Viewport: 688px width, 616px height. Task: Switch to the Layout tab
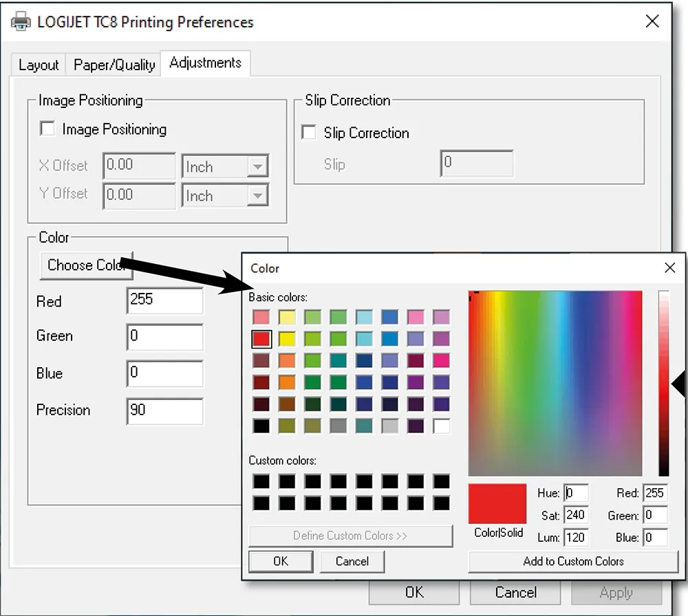click(x=38, y=65)
